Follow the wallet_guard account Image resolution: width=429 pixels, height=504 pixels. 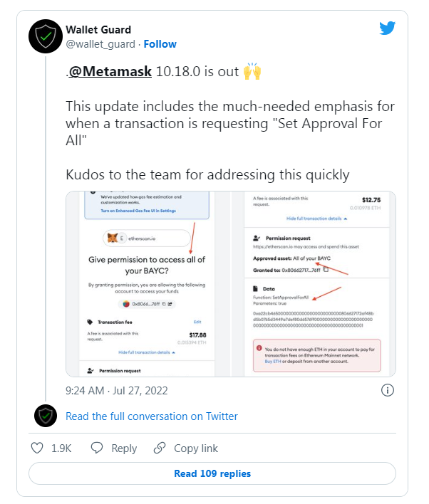pyautogui.click(x=160, y=44)
